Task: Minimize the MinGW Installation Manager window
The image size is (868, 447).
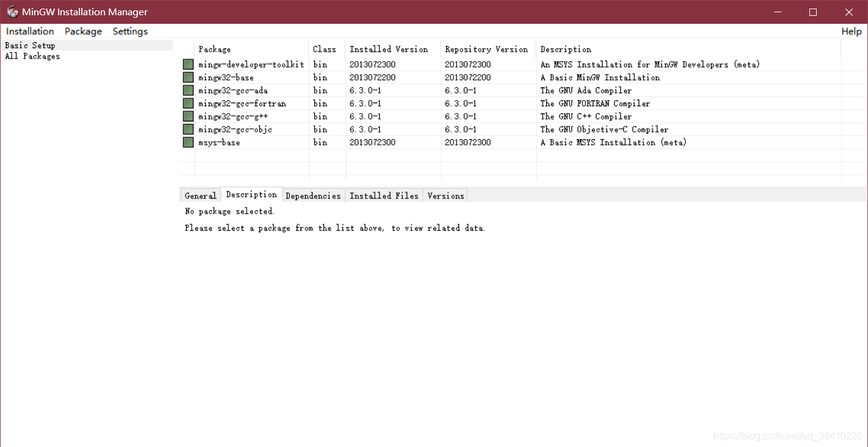Action: (x=778, y=12)
